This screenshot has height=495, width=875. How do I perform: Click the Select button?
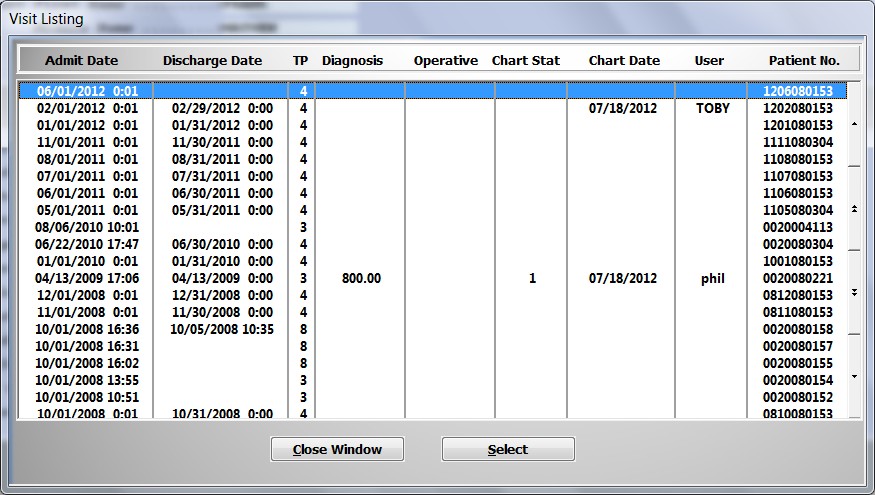click(x=508, y=449)
